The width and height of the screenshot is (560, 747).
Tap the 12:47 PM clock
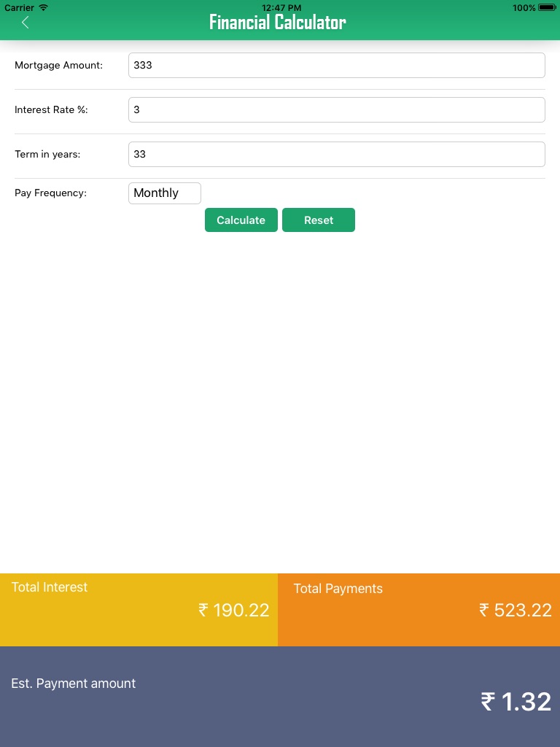click(281, 7)
